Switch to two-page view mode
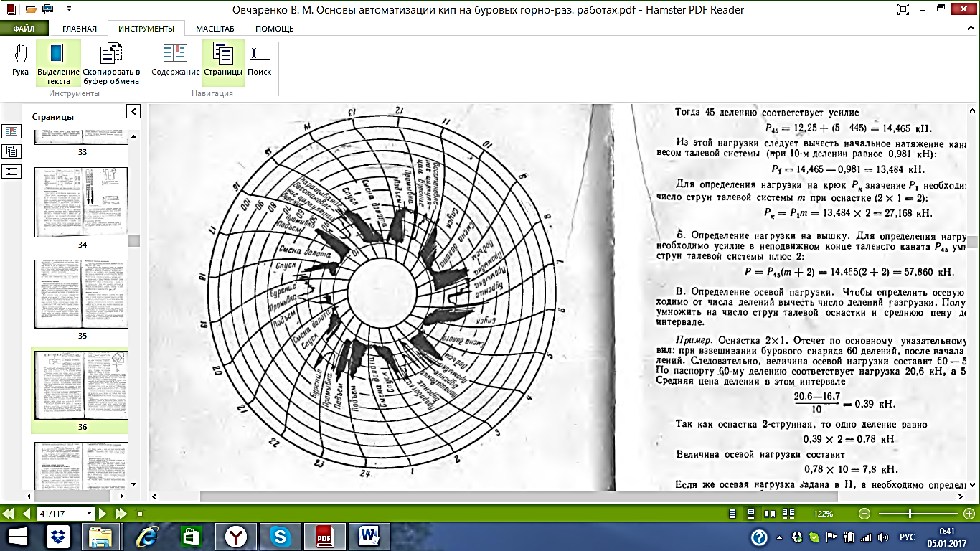Screen dimensions: 980x551 pos(771,514)
